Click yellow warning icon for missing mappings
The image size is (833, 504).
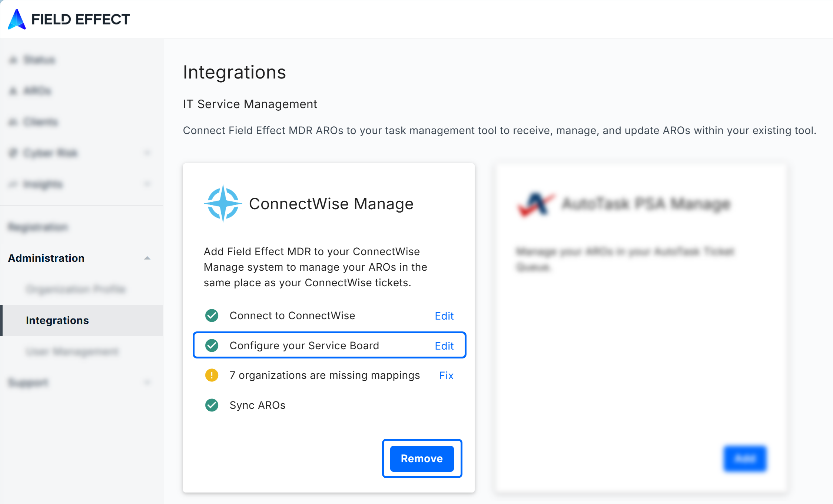[212, 375]
